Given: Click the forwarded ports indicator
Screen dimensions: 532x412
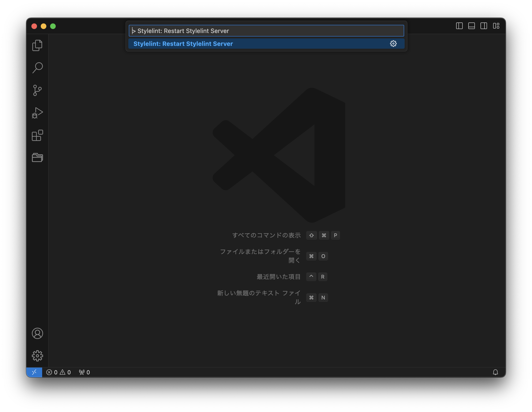Looking at the screenshot, I should 84,372.
